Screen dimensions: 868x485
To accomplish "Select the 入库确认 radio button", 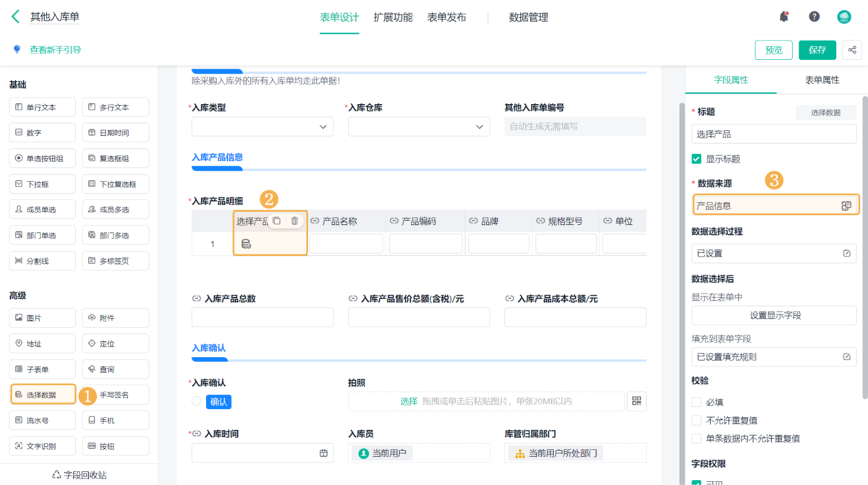I will pos(197,401).
